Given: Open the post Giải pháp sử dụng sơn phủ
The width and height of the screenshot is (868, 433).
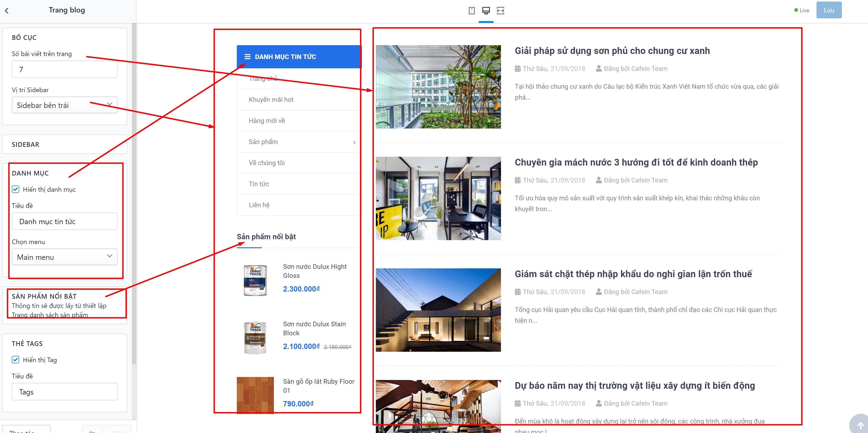Looking at the screenshot, I should click(x=612, y=50).
